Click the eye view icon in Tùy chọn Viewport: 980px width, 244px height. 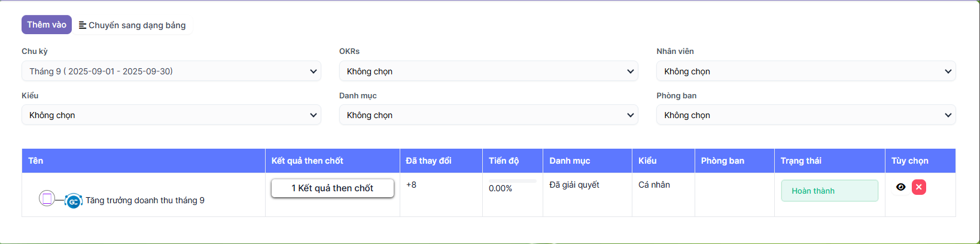pyautogui.click(x=900, y=187)
